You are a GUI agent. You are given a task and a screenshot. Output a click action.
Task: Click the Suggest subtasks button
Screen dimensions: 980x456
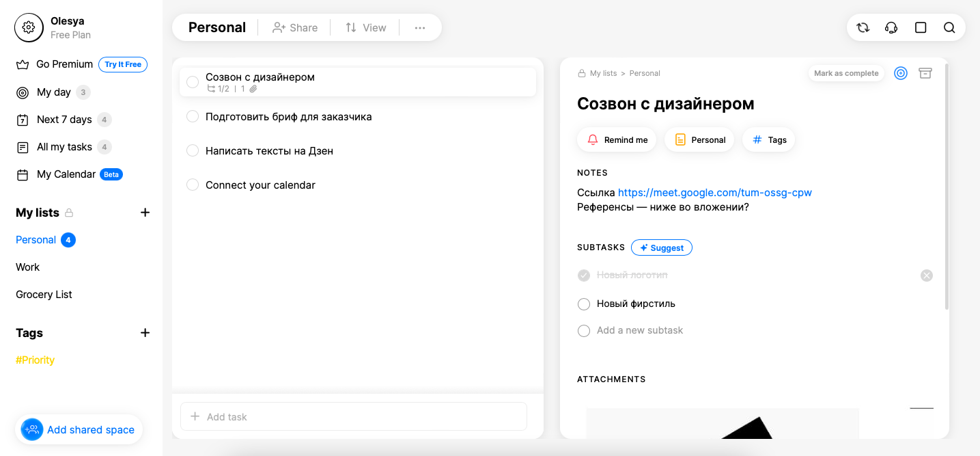click(x=662, y=247)
